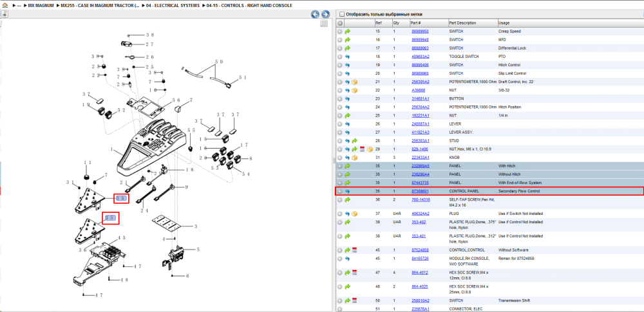
Task: Open part number link 232869A5
Action: point(420,166)
